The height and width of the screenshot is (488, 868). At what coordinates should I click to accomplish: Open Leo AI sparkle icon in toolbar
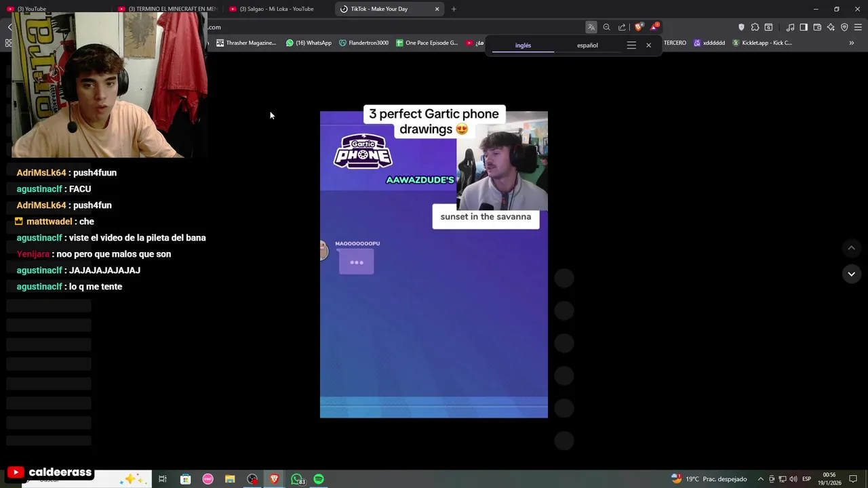(831, 27)
